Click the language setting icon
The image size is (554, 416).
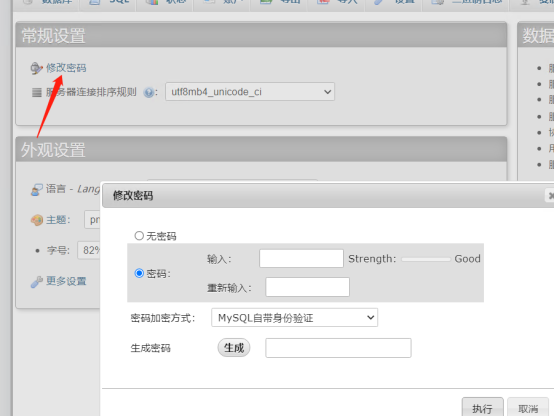click(x=36, y=189)
